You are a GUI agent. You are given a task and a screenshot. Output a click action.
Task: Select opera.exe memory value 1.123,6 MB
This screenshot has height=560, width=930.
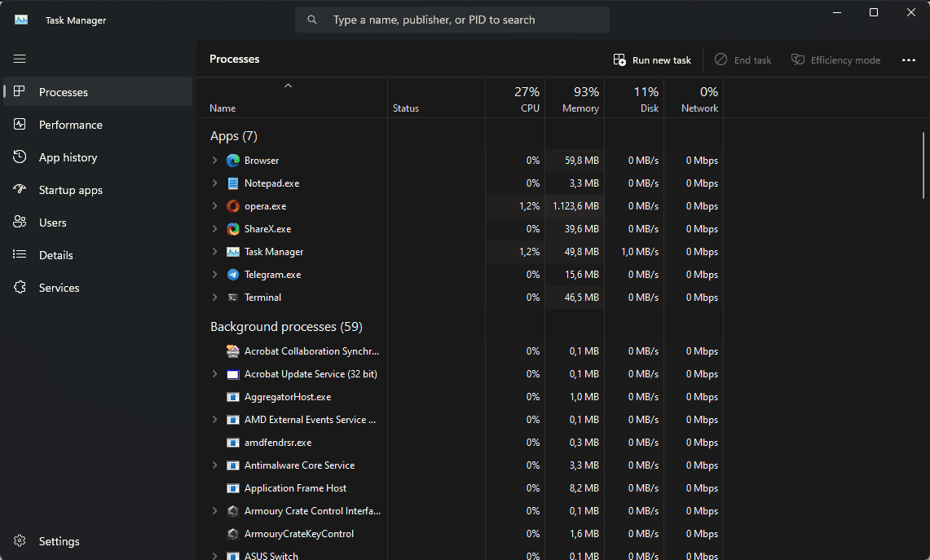(575, 206)
